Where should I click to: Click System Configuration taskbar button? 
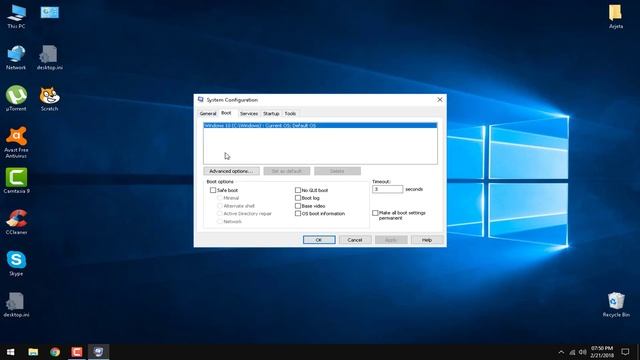98,352
